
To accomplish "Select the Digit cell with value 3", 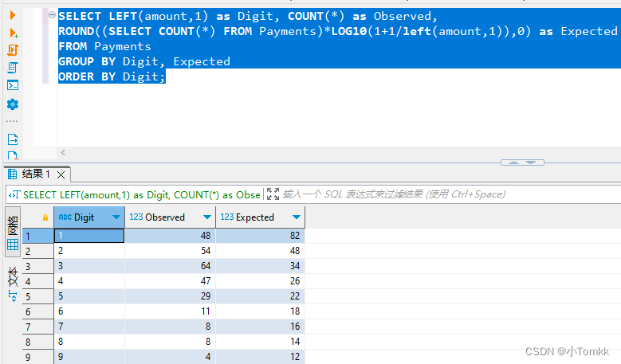I will (89, 266).
